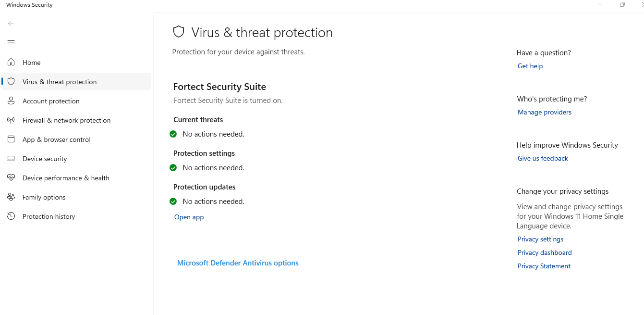Open Device security via the laptop icon
644x315 pixels.
11,158
